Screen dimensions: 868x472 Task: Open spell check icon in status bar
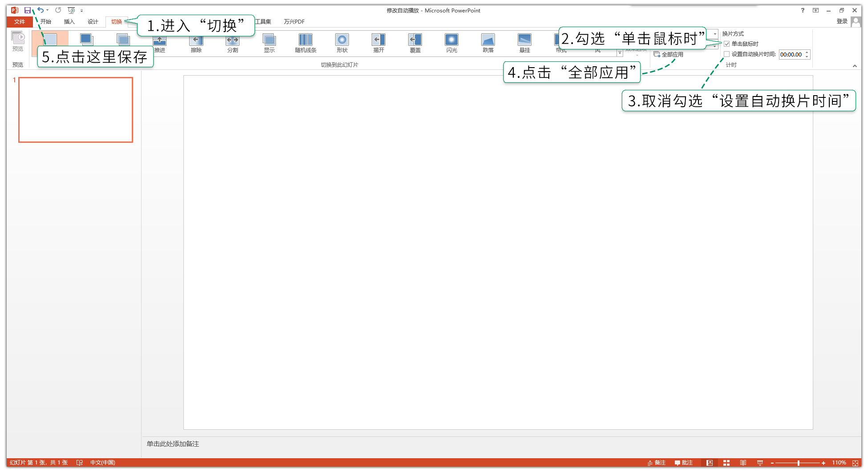pyautogui.click(x=80, y=463)
